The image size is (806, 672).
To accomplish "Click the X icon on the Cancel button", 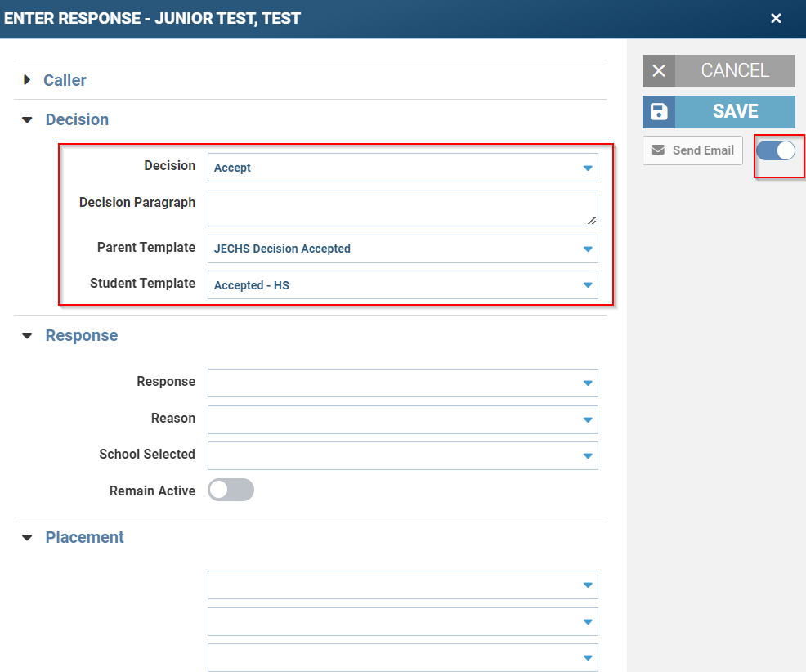I will 659,71.
